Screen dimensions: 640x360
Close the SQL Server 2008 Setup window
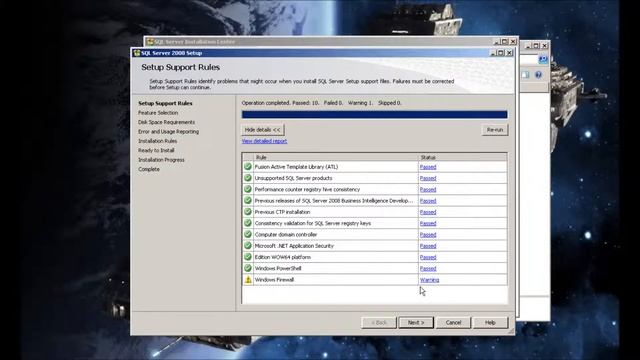coord(509,53)
